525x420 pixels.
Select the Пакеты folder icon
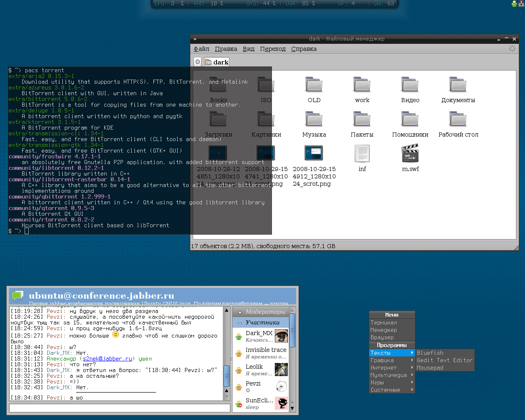[x=362, y=119]
